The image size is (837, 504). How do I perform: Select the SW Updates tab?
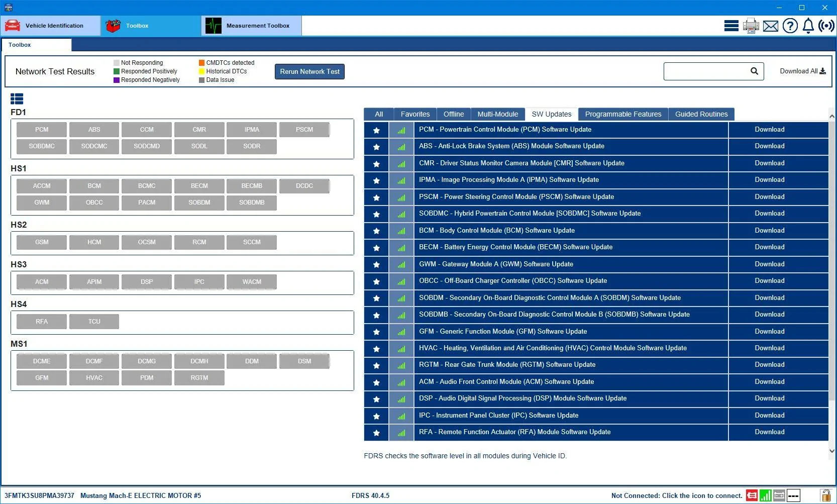click(552, 114)
